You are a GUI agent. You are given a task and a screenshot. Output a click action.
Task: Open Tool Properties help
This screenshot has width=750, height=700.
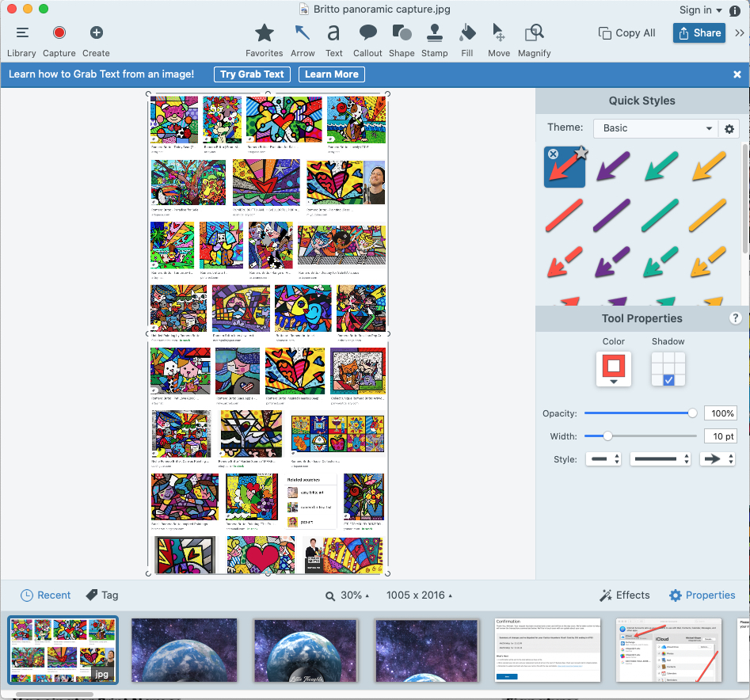(x=735, y=318)
